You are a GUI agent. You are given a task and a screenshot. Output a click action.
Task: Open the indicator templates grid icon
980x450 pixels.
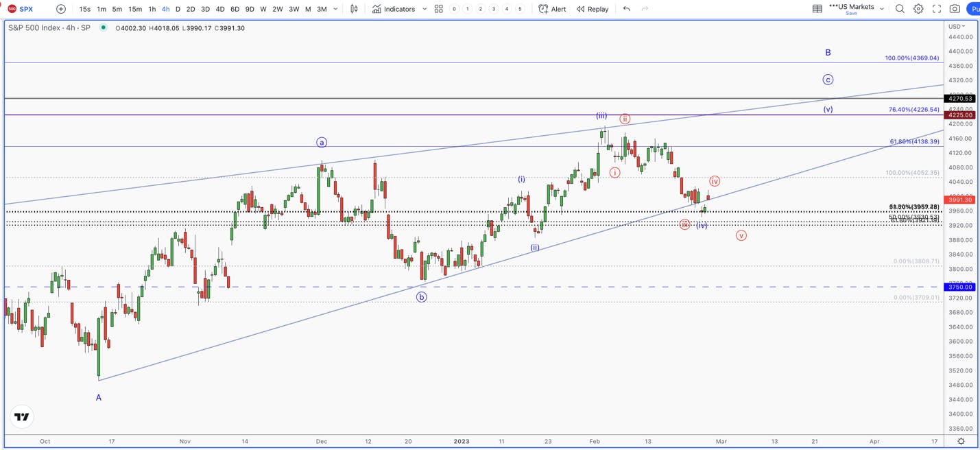click(439, 9)
